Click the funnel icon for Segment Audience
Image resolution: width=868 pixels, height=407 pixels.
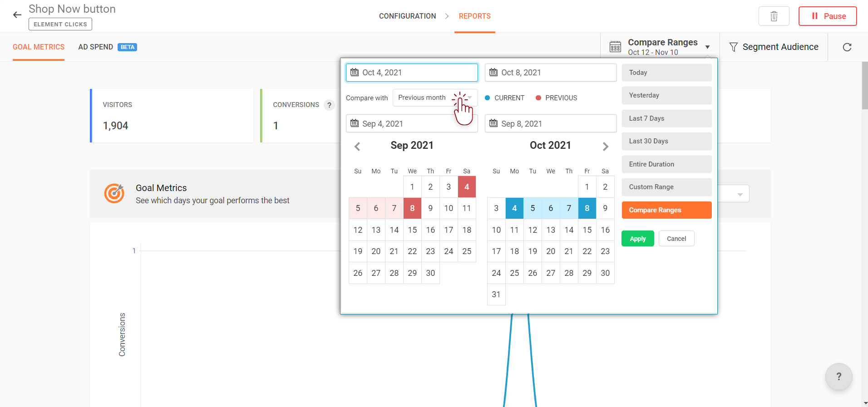[x=733, y=47]
